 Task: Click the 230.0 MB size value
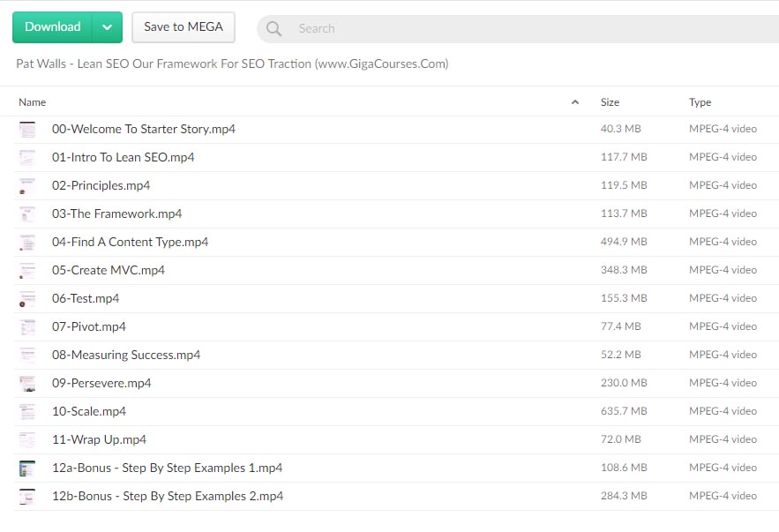point(624,384)
